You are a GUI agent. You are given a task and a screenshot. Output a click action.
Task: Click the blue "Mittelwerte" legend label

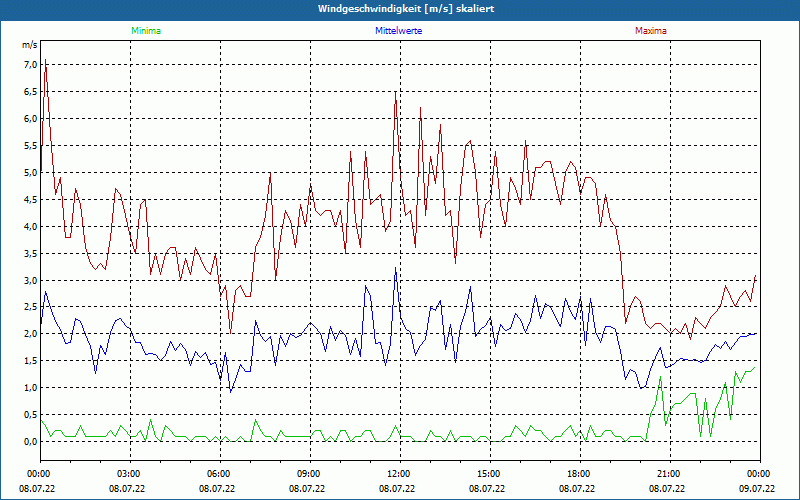click(x=398, y=31)
